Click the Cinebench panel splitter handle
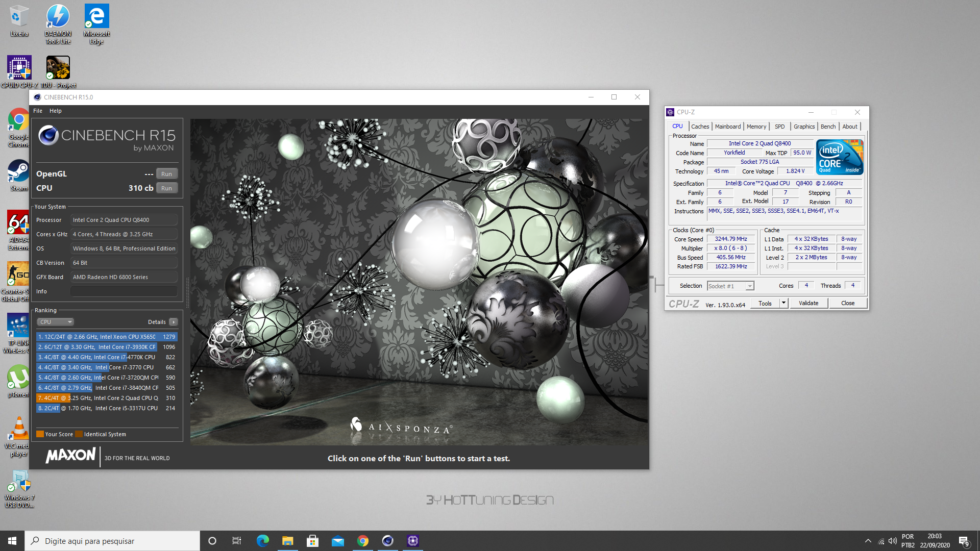This screenshot has height=551, width=980. click(x=187, y=292)
